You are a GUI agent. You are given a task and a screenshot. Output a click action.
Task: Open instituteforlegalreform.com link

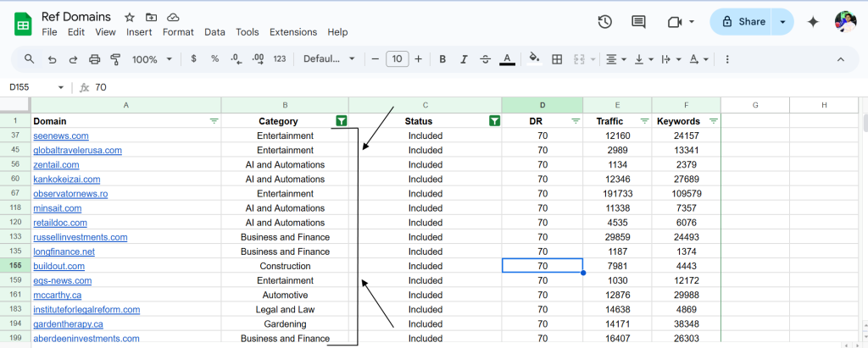tap(86, 309)
